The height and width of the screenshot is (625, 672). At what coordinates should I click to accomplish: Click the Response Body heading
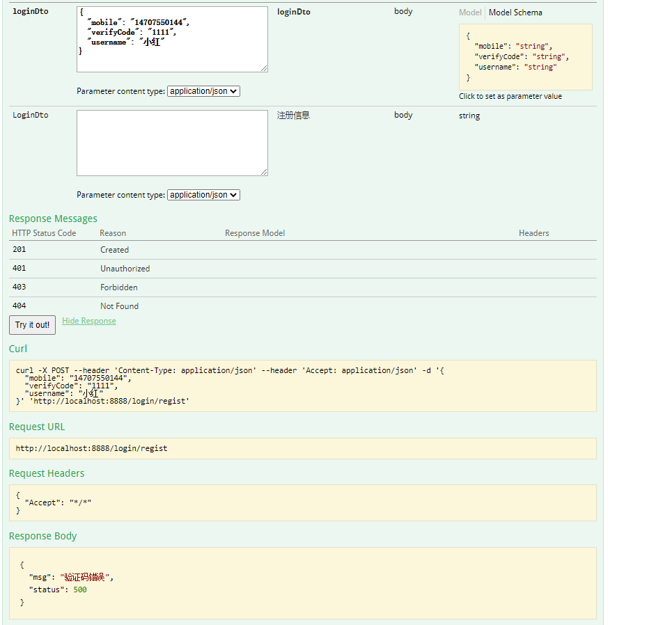43,537
